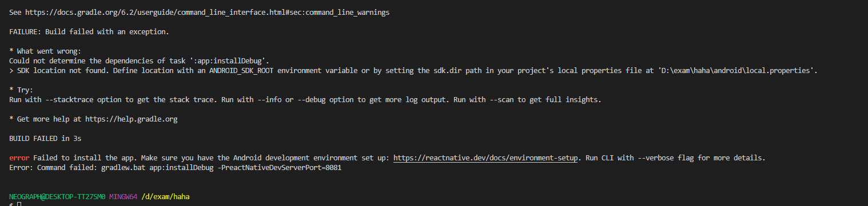Click the reactnative.dev environment-setup link

click(486, 157)
